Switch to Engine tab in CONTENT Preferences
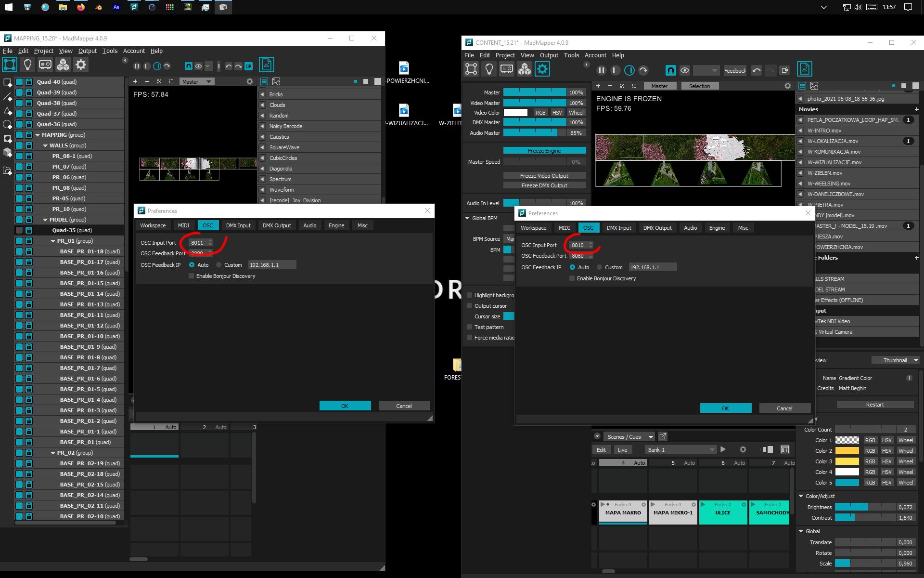The width and height of the screenshot is (924, 578). tap(717, 228)
